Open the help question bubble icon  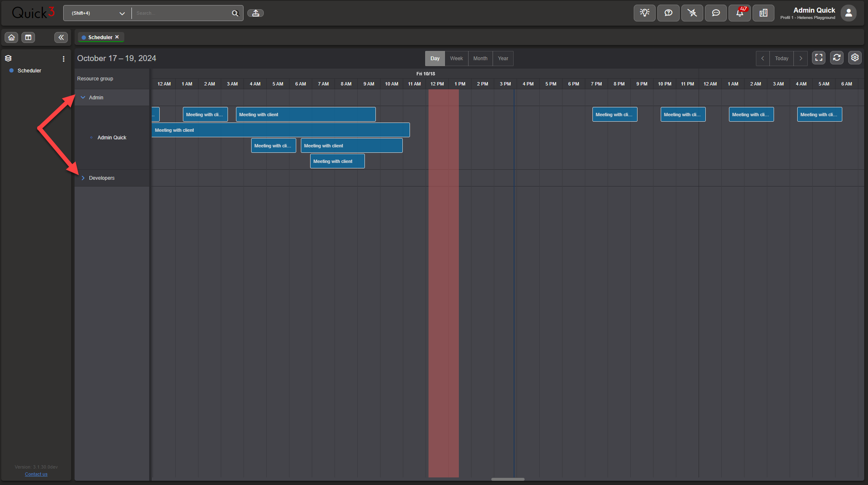tap(668, 13)
